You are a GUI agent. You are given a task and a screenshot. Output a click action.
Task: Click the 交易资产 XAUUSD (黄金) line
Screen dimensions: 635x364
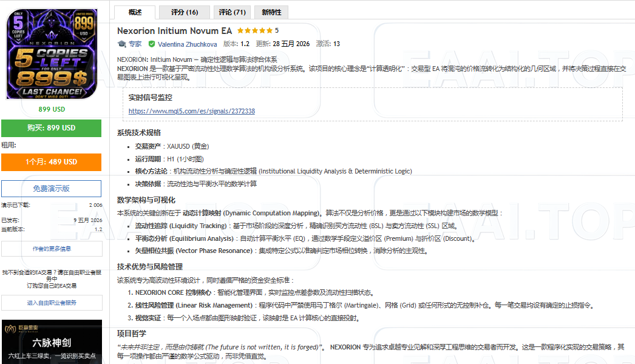coord(172,146)
